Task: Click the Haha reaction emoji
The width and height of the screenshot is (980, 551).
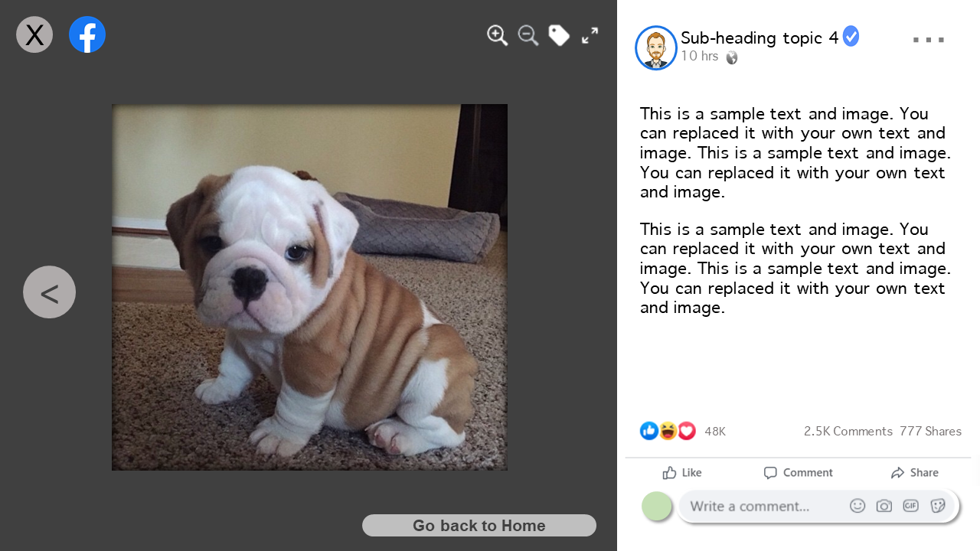Action: pyautogui.click(x=668, y=431)
